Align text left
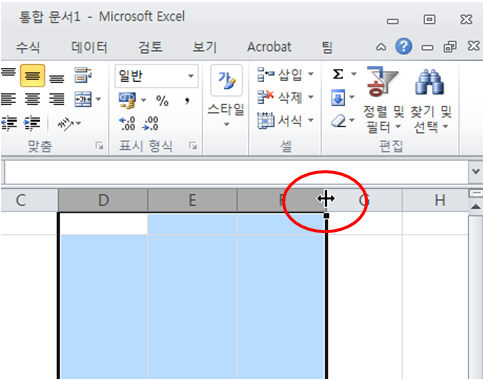The width and height of the screenshot is (483, 380). coord(8,99)
